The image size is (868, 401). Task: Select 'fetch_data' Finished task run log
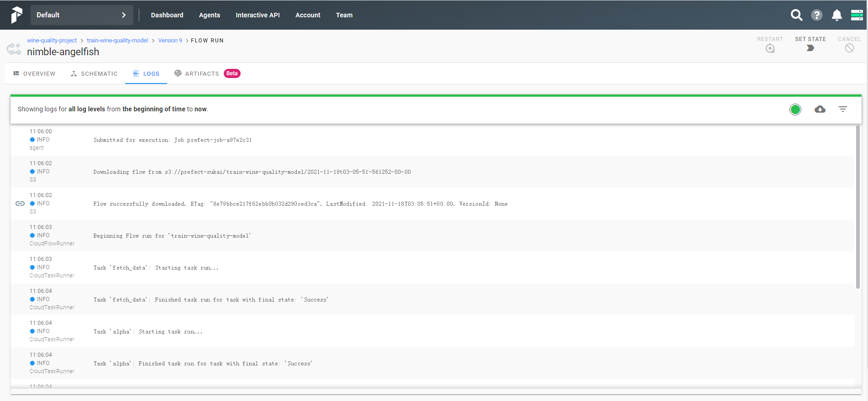[211, 300]
